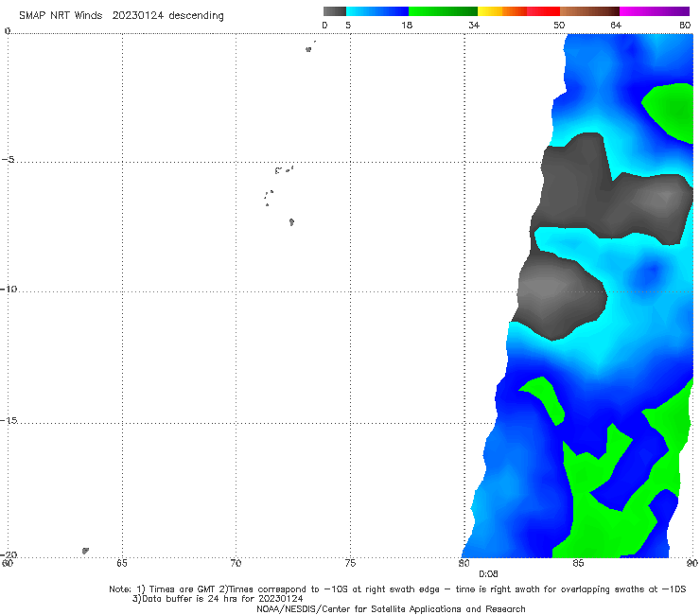
Task: Click the colorbar label '18'
Action: click(x=407, y=26)
